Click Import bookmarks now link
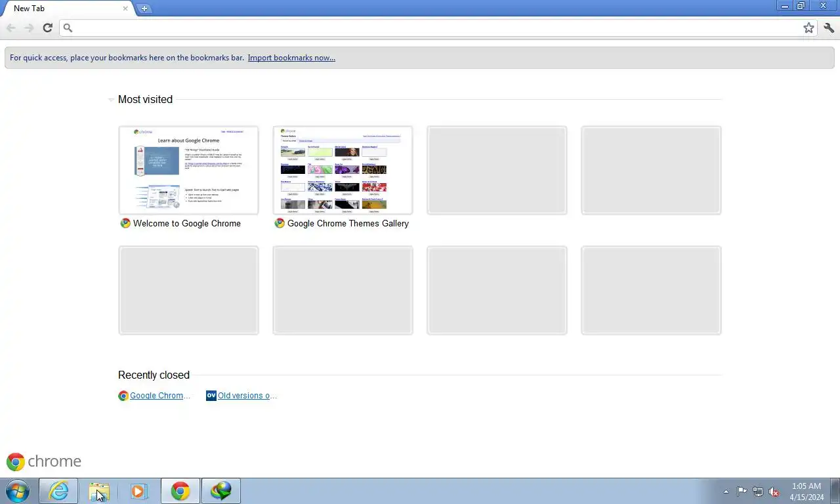This screenshot has height=504, width=840. click(291, 58)
